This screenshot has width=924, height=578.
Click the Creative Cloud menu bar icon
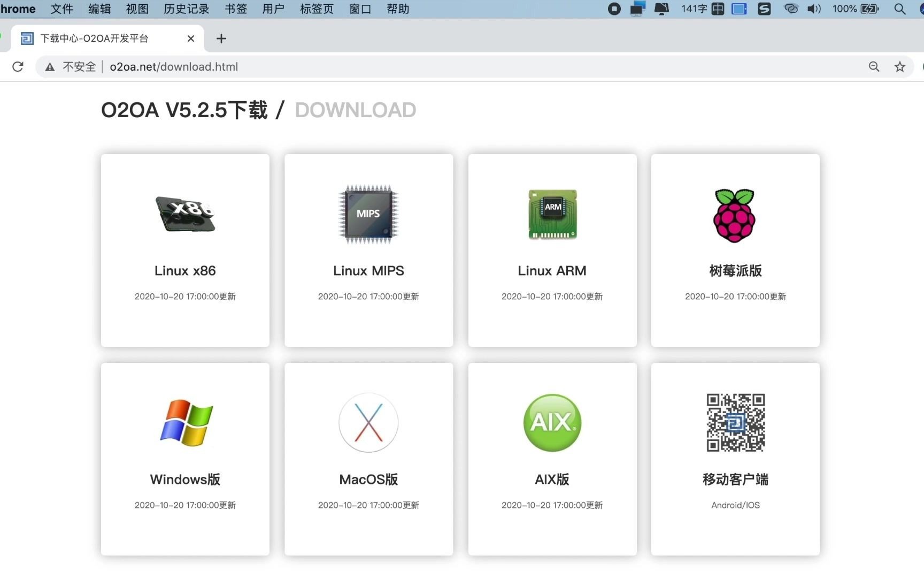791,9
